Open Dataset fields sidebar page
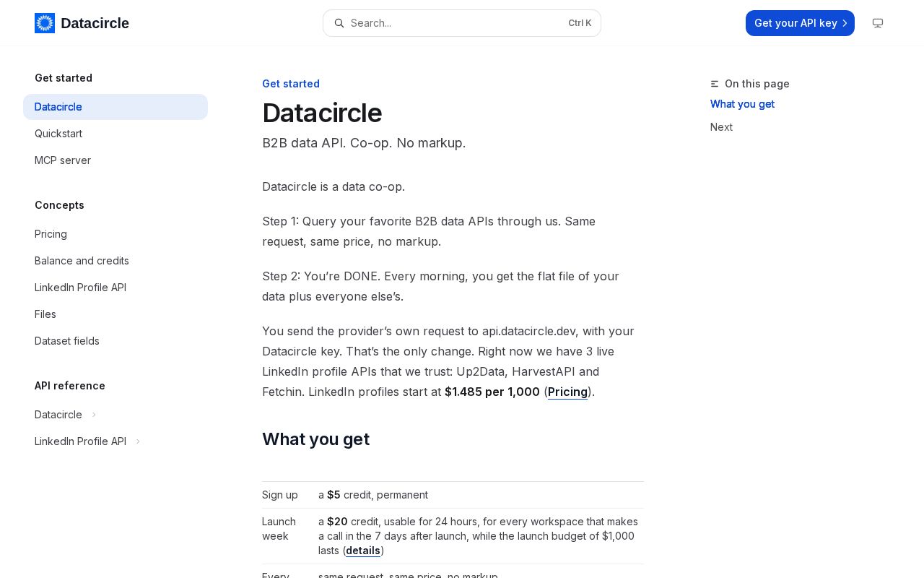 [115, 341]
